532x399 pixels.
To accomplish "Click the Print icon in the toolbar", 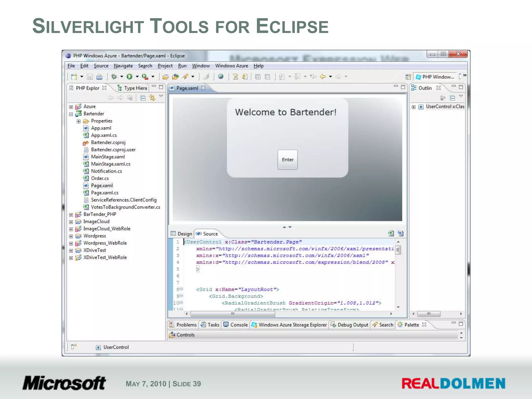I will 99,77.
